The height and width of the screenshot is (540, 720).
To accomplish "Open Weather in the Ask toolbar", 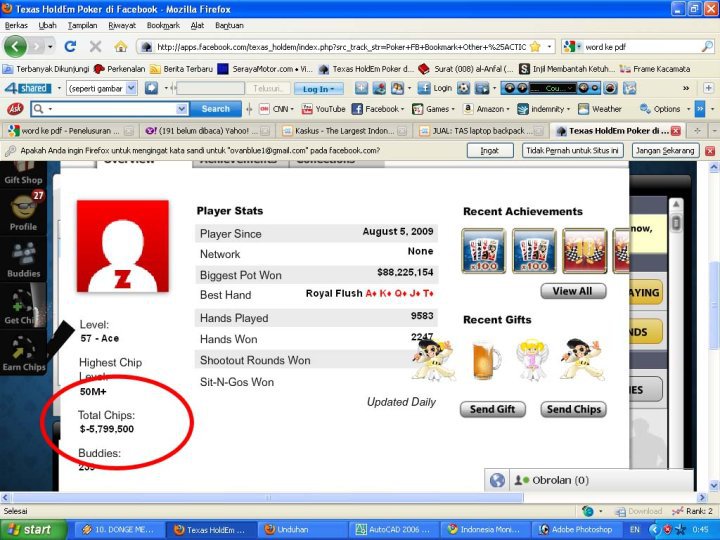I will pos(600,109).
